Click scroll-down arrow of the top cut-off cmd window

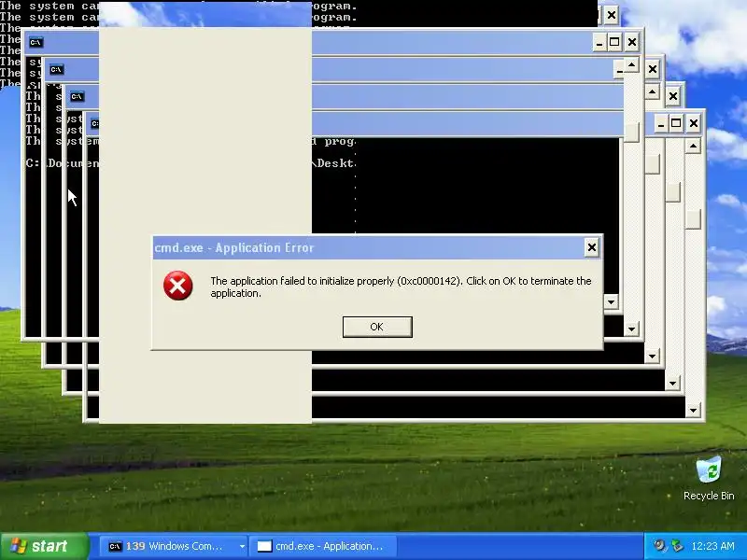(x=612, y=301)
